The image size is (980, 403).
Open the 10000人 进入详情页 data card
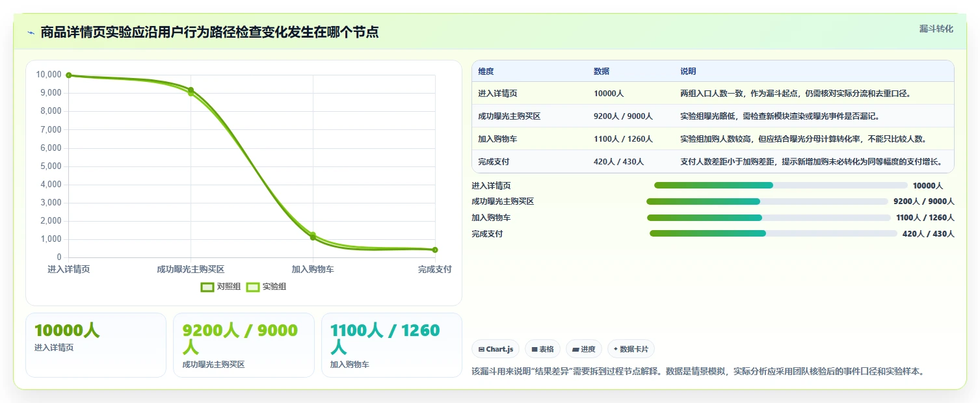click(96, 345)
